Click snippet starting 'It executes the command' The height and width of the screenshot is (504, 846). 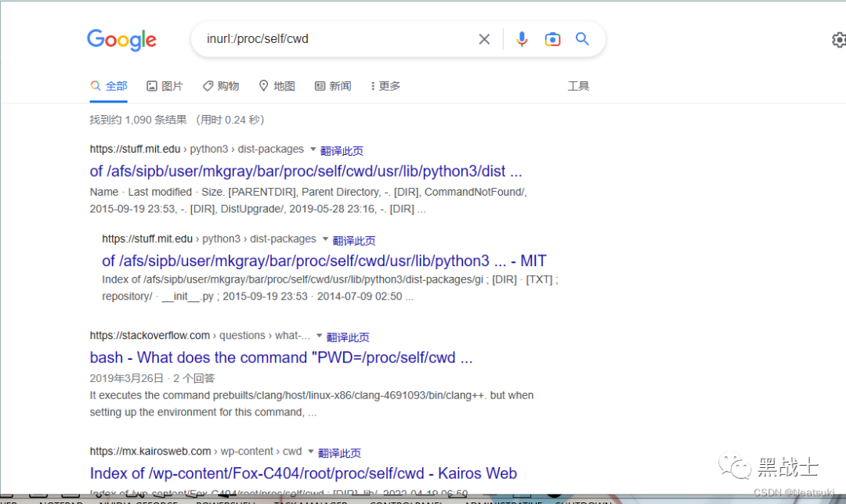[311, 404]
